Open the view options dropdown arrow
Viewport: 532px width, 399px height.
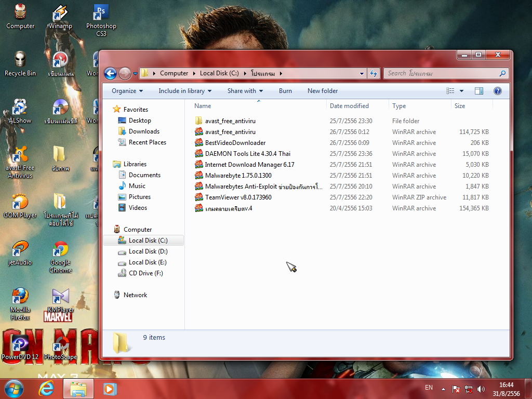[461, 91]
